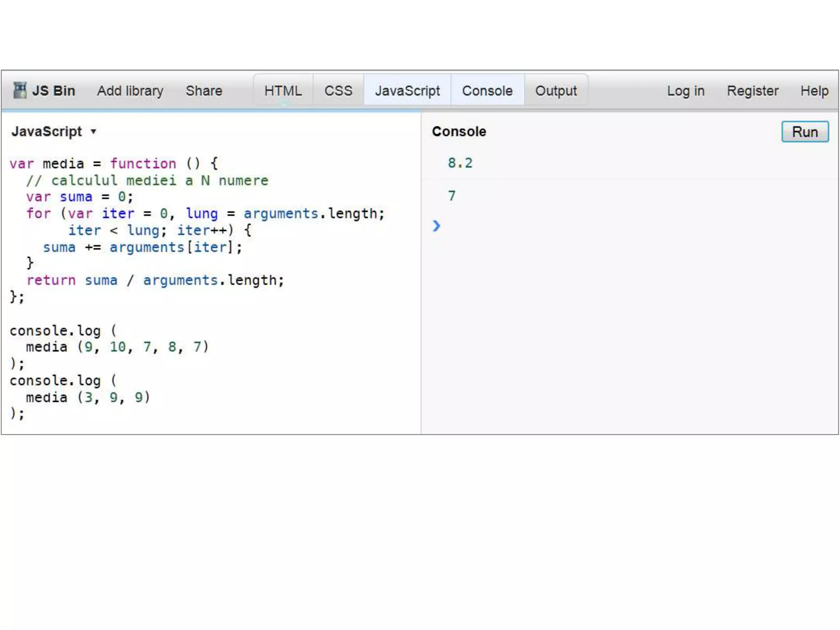Click the JavaScript panel title label
This screenshot has width=840, height=630.
coord(47,132)
